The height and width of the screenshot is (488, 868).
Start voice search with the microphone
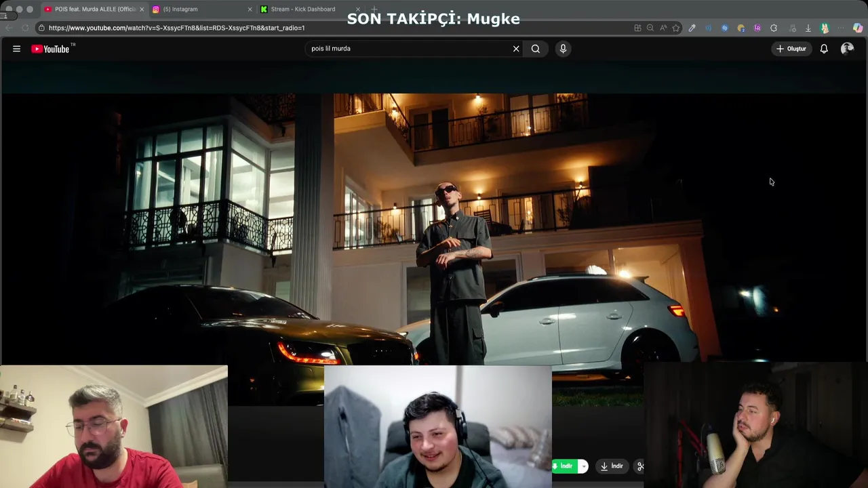click(563, 49)
